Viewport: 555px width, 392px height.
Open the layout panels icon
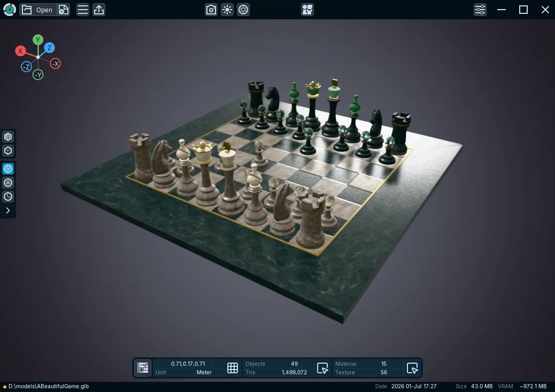(307, 10)
